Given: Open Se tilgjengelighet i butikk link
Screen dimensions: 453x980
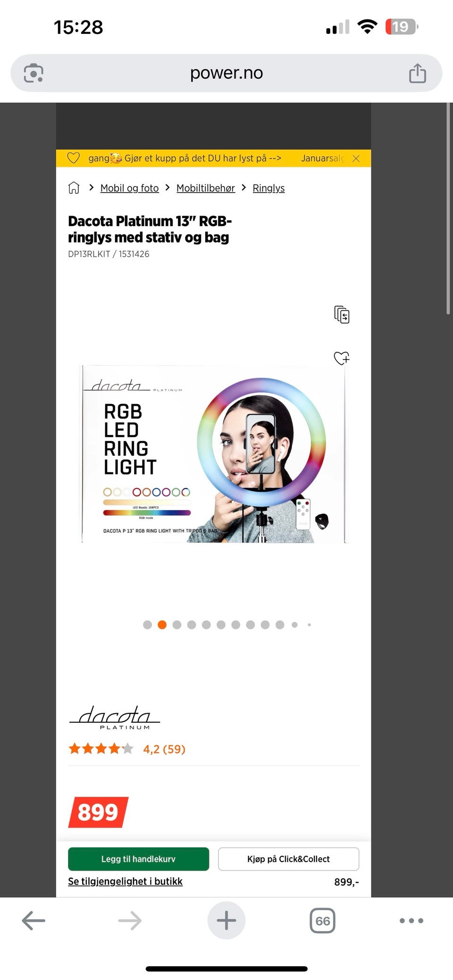Looking at the screenshot, I should pos(125,881).
